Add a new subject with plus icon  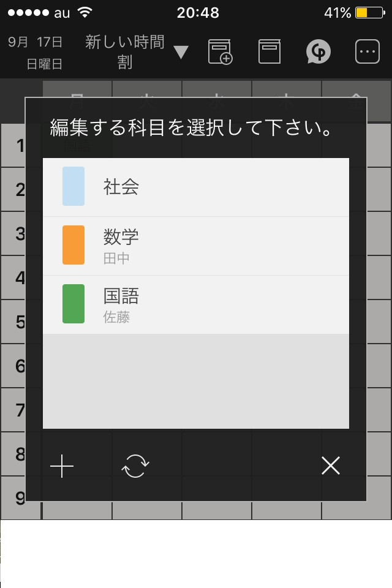(62, 467)
